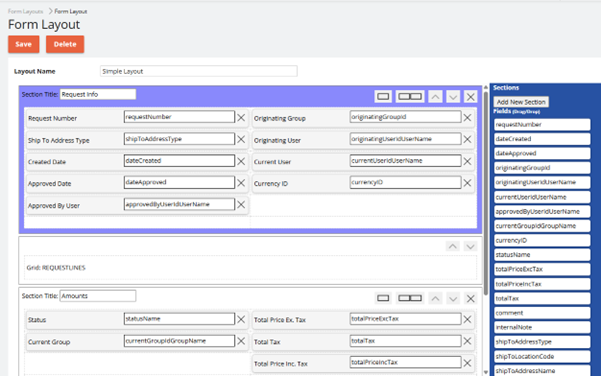Click the Request Number label input box
The height and width of the screenshot is (376, 601).
(179, 117)
